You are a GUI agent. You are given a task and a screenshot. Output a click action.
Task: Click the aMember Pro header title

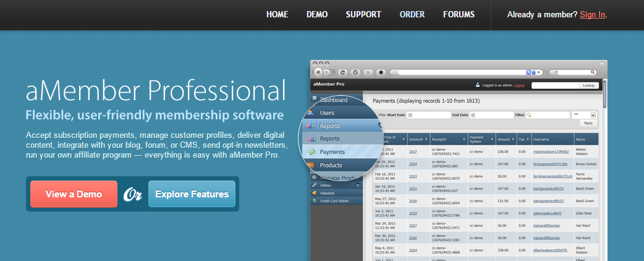(329, 84)
